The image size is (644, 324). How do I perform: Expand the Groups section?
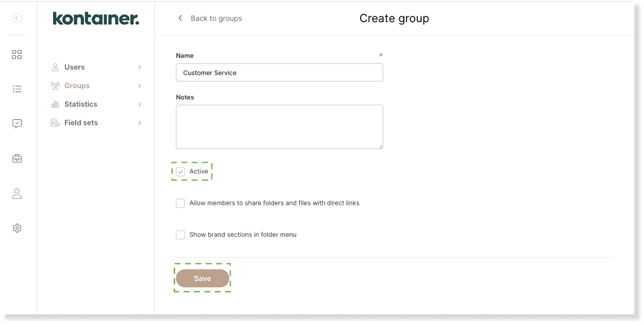139,86
